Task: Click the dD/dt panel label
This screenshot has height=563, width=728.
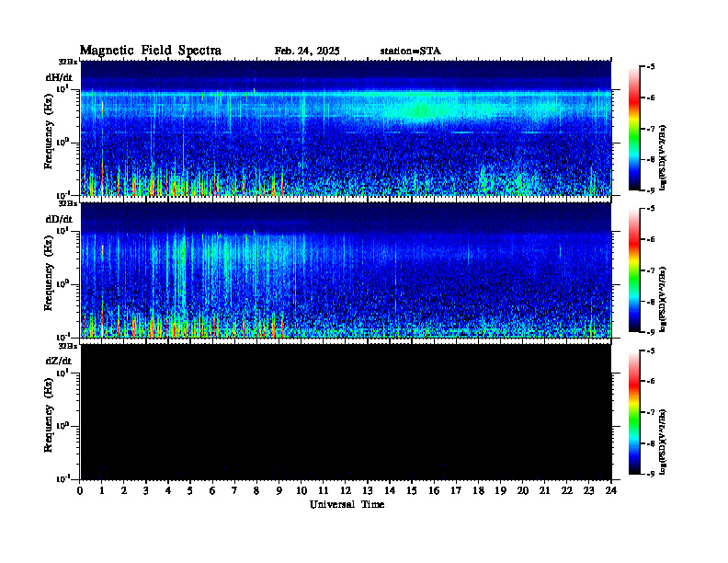Action: point(59,219)
